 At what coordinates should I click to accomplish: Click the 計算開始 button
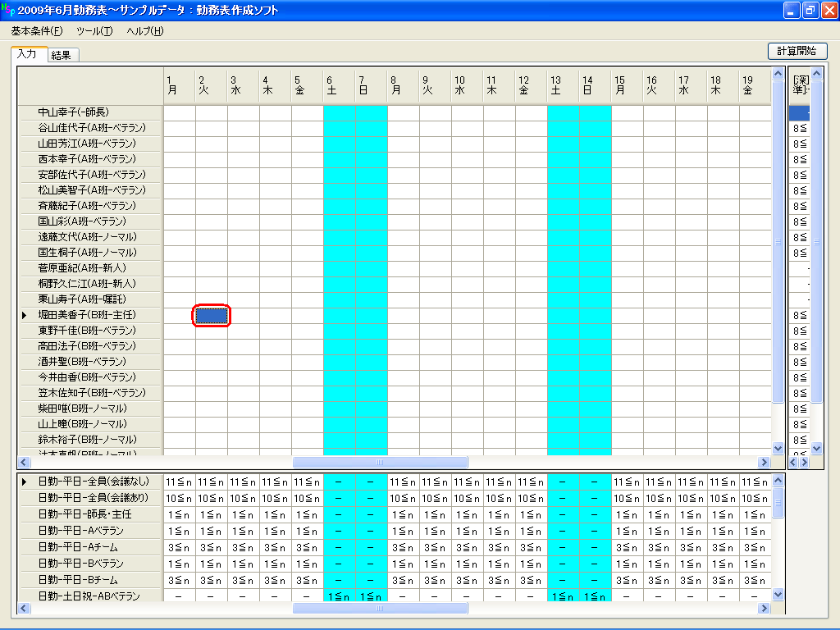(x=797, y=51)
